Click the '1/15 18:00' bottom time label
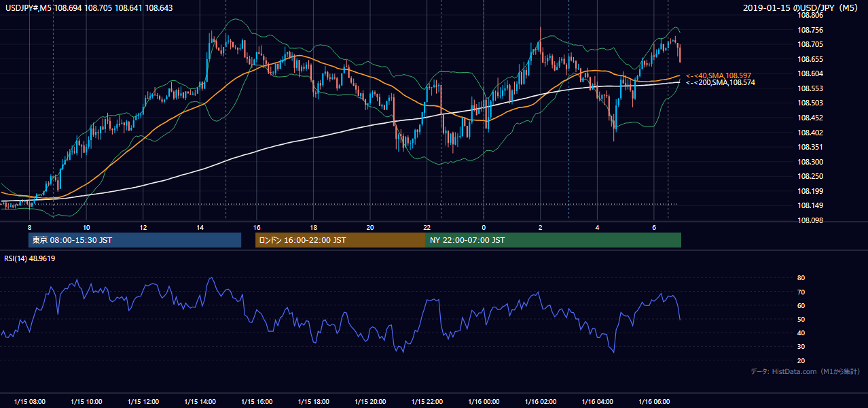868x408 pixels. (314, 402)
